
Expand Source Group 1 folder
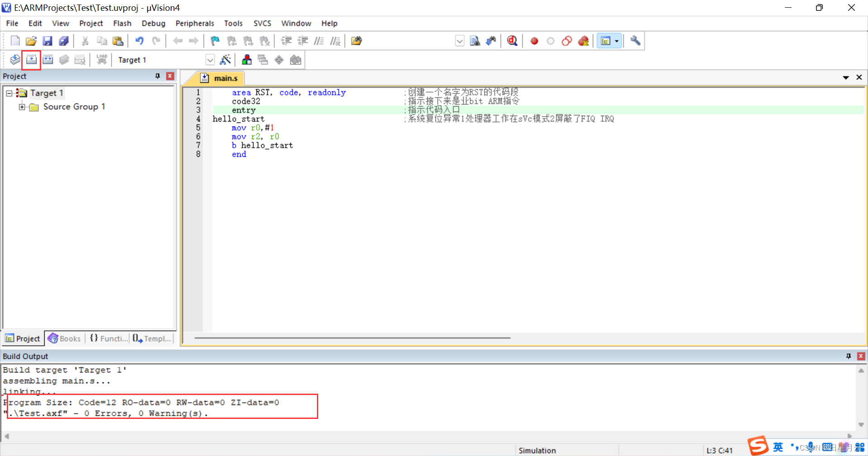(x=22, y=107)
